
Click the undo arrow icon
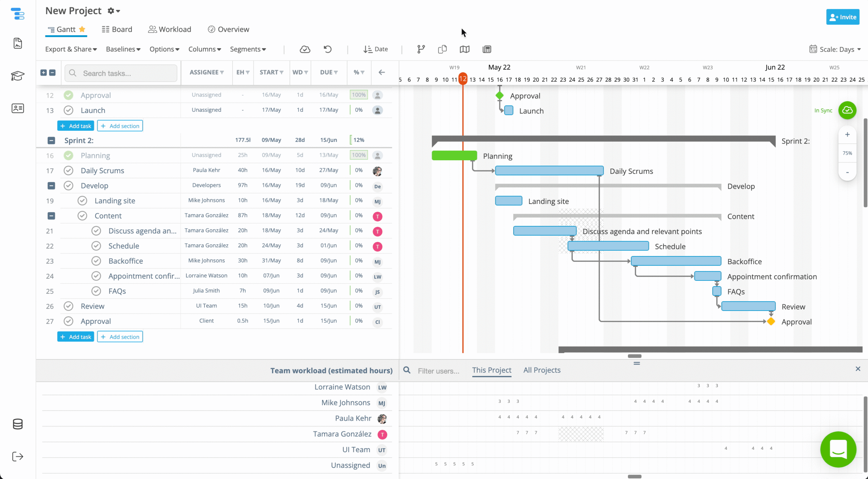327,49
